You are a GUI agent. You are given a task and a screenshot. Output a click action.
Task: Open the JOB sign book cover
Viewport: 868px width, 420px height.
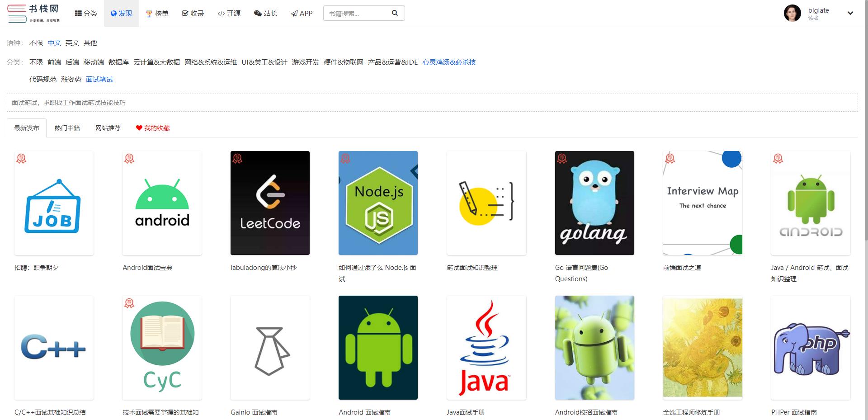54,203
